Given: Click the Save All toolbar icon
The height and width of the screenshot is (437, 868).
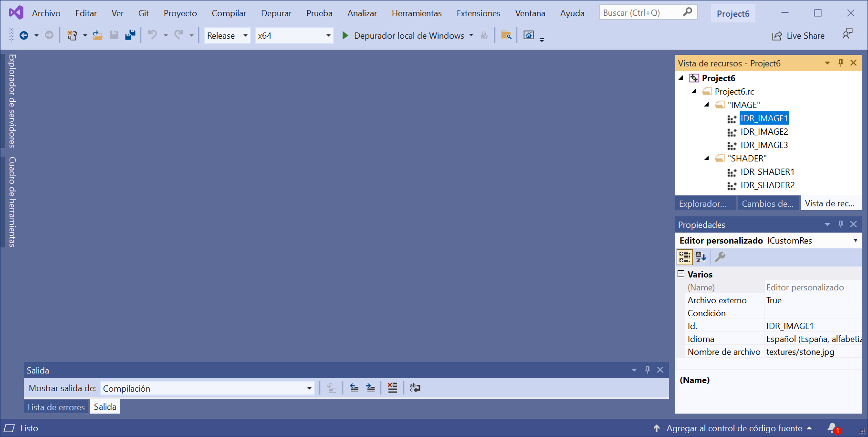Looking at the screenshot, I should click(x=130, y=35).
